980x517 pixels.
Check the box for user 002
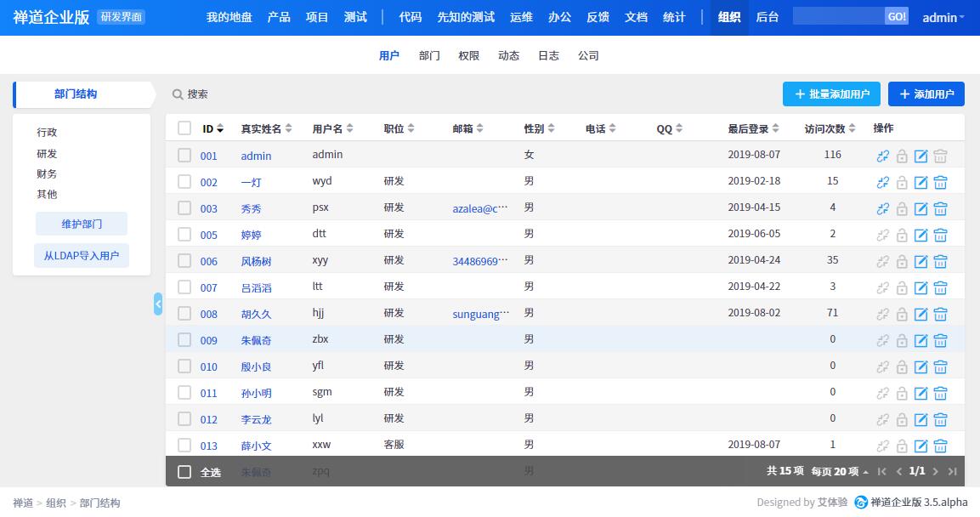click(184, 182)
